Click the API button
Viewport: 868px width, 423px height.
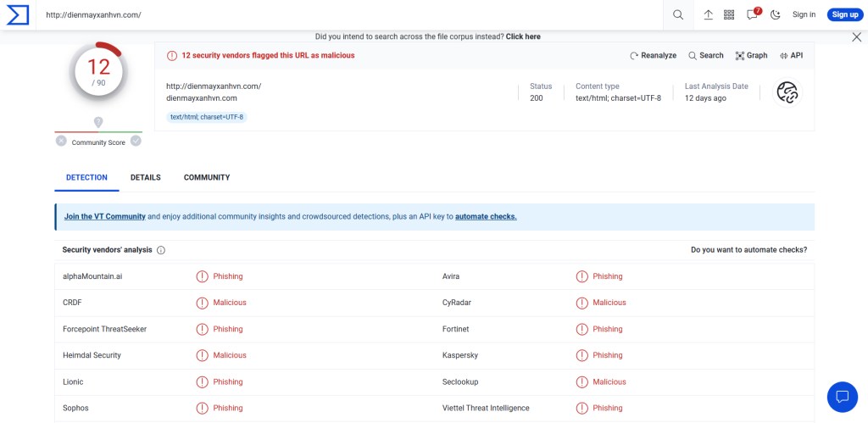point(791,55)
